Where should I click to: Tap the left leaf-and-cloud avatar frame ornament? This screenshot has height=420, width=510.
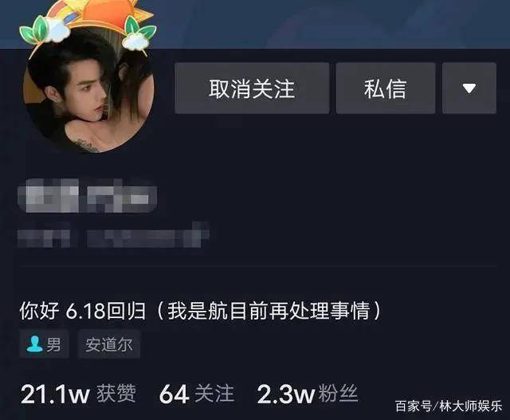44,29
